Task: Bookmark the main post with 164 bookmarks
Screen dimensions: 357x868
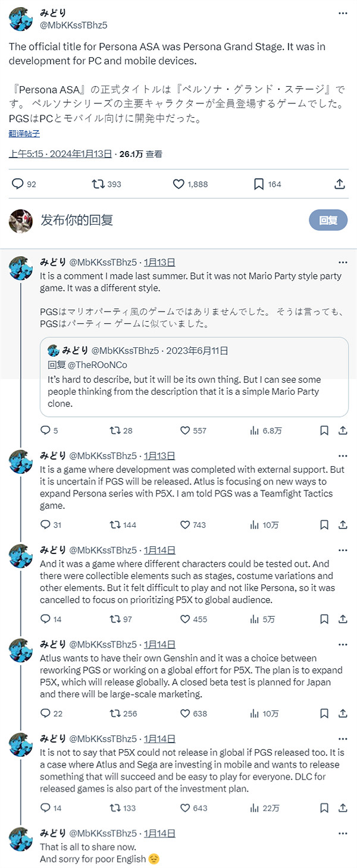Action: [x=259, y=184]
